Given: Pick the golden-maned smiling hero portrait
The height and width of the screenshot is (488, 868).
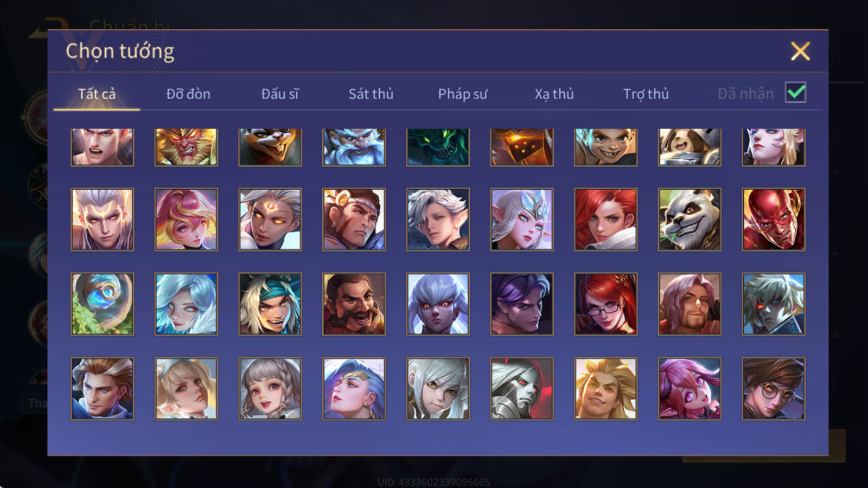Looking at the screenshot, I should pos(605,388).
